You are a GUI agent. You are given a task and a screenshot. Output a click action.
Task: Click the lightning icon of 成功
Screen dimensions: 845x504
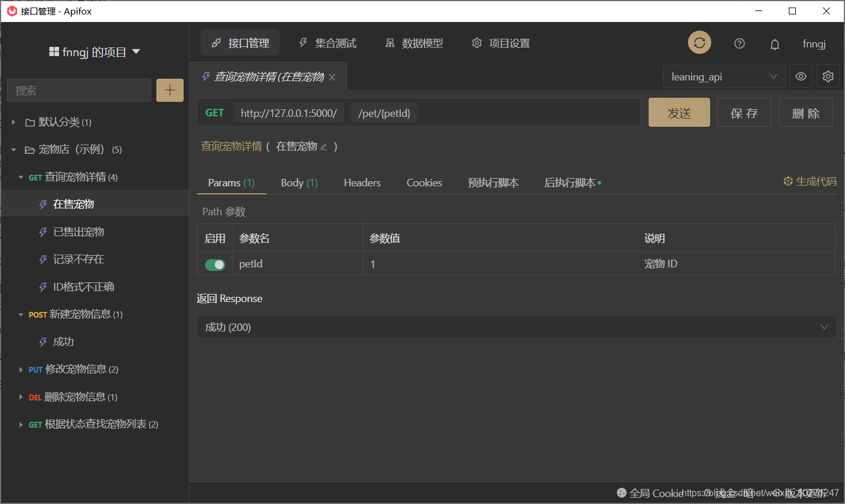pos(43,342)
